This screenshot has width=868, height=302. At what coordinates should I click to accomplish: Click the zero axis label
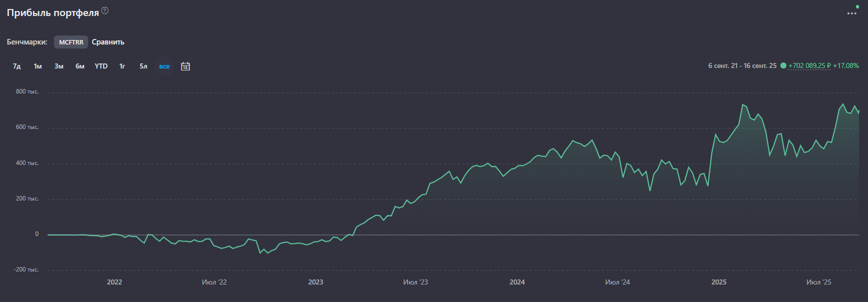pyautogui.click(x=37, y=234)
